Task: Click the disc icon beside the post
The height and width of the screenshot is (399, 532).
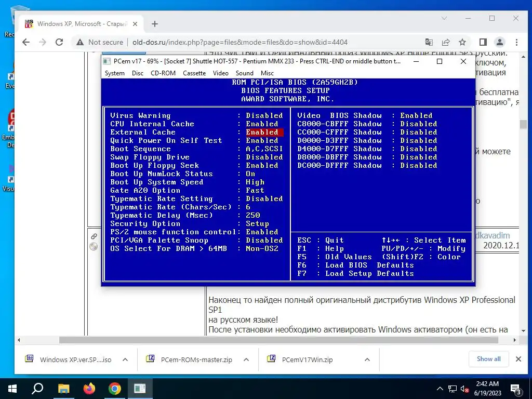Action: 94,246
